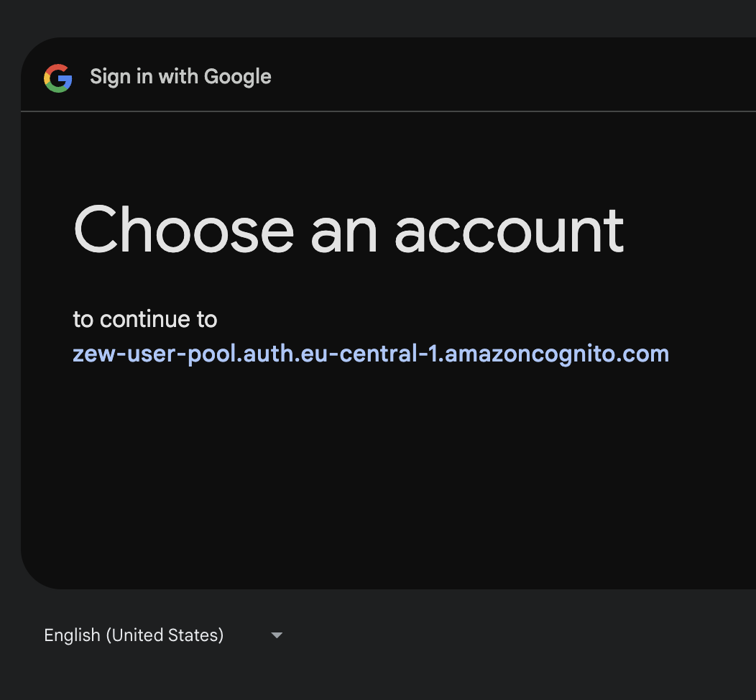Click the word "Choose" in the heading
This screenshot has width=756, height=700.
184,230
